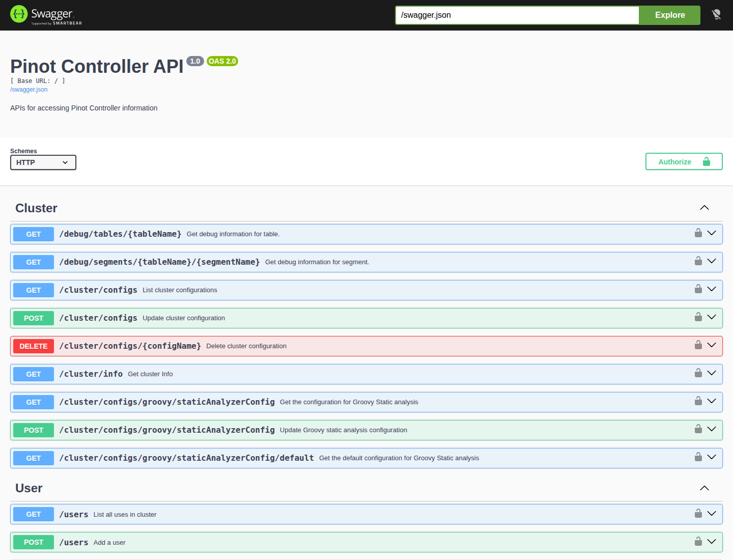
Task: Expand GET staticAnalyzerConfig chevron
Action: click(x=712, y=401)
